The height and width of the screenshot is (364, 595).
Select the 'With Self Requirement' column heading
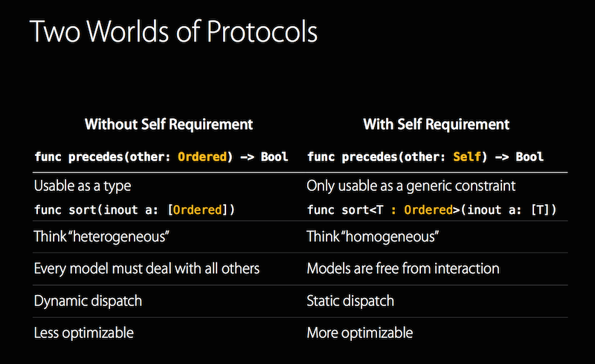click(x=436, y=124)
